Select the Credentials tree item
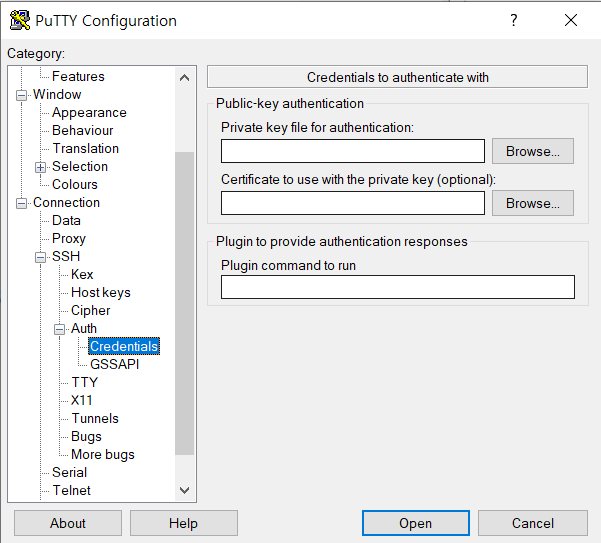 coord(124,346)
